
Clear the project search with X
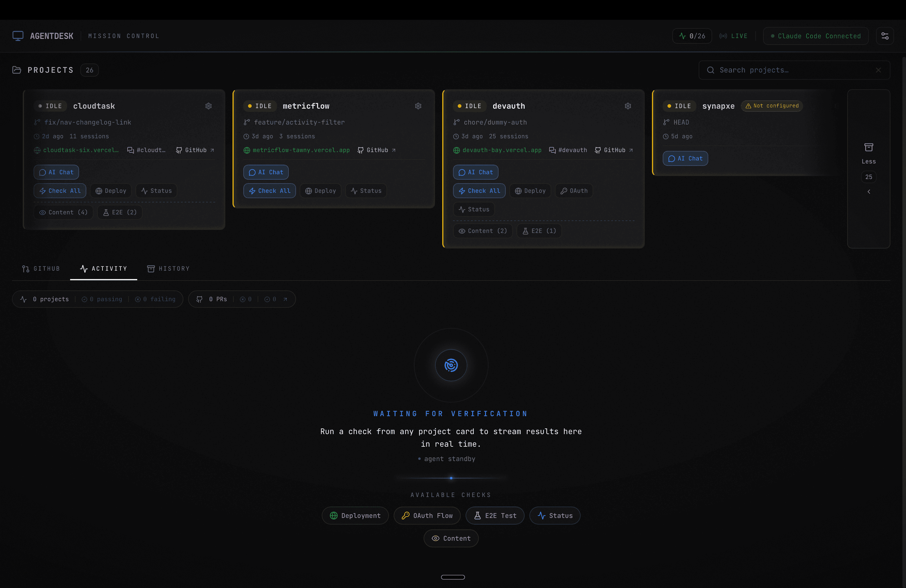[878, 70]
